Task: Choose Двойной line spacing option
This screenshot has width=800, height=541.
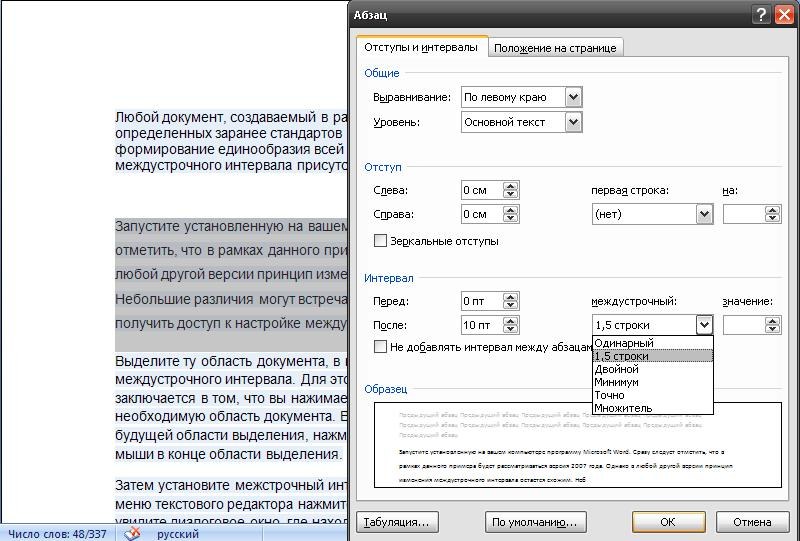Action: [652, 369]
